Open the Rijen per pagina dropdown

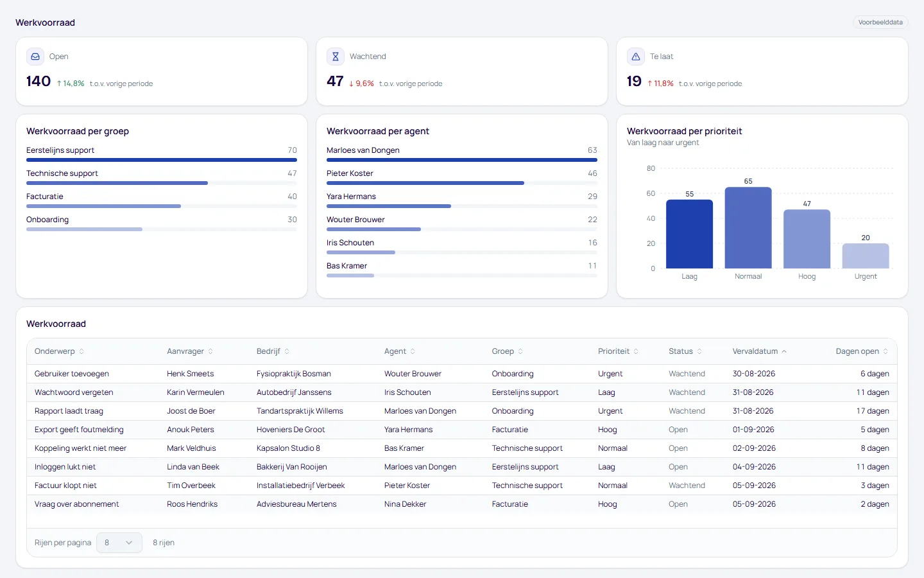(119, 543)
